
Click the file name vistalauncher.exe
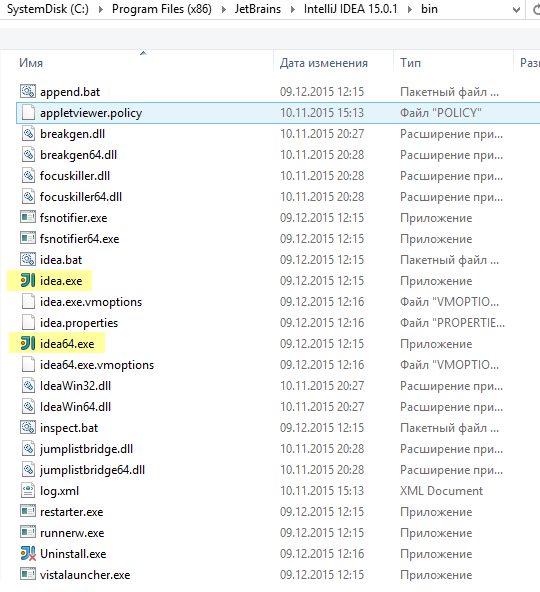click(x=85, y=575)
